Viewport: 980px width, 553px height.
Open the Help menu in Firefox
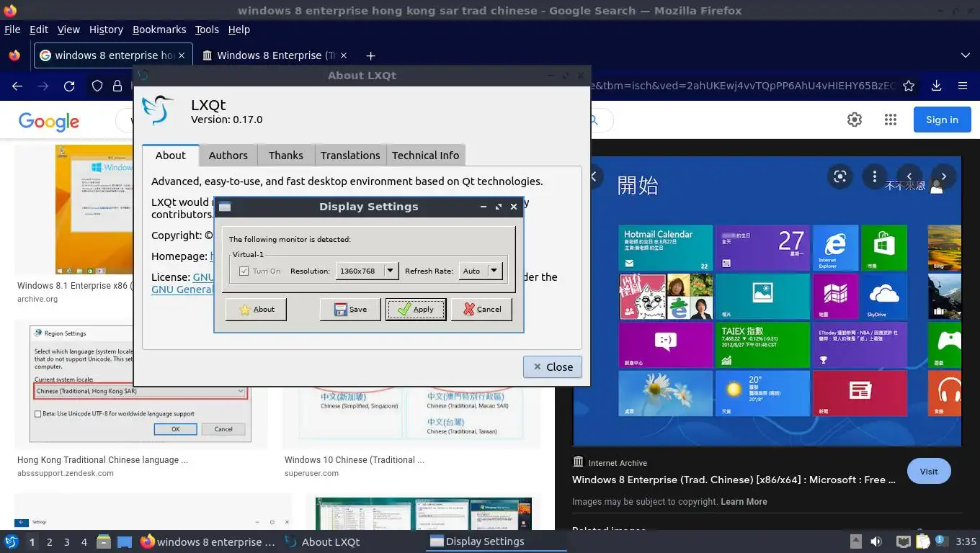tap(239, 30)
